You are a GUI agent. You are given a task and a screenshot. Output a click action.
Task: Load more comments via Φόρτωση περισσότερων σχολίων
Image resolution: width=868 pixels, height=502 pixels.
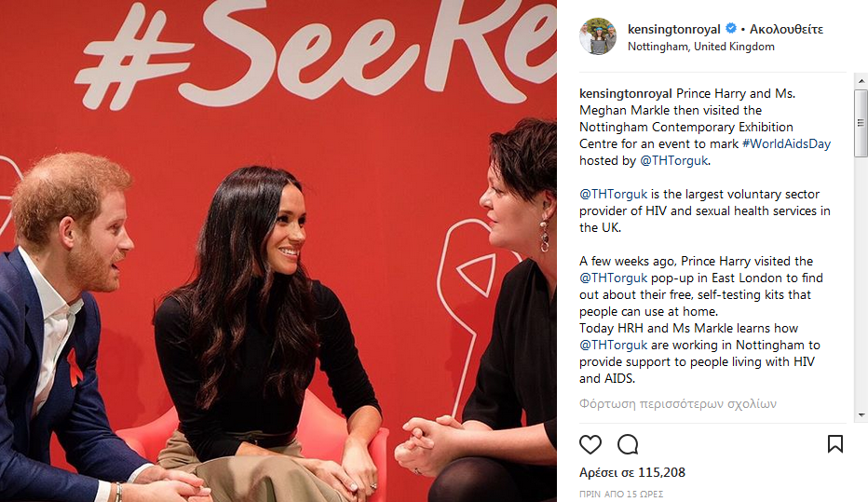click(x=678, y=403)
